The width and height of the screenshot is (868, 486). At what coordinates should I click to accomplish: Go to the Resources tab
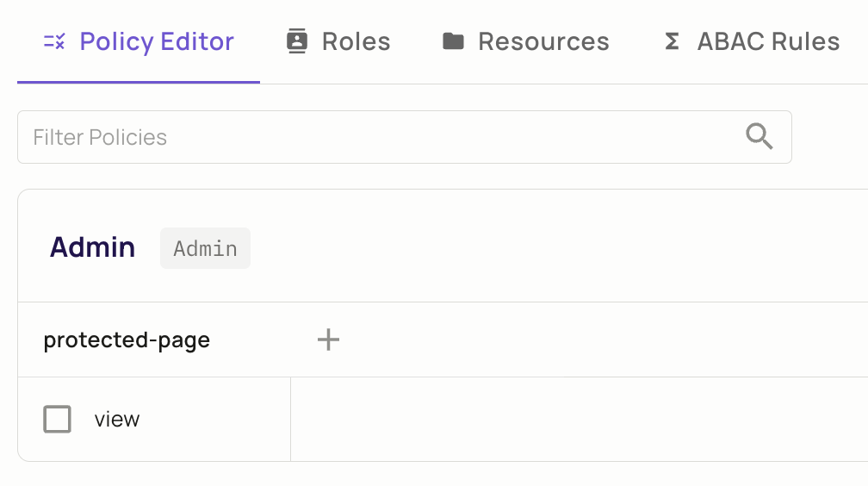point(543,41)
